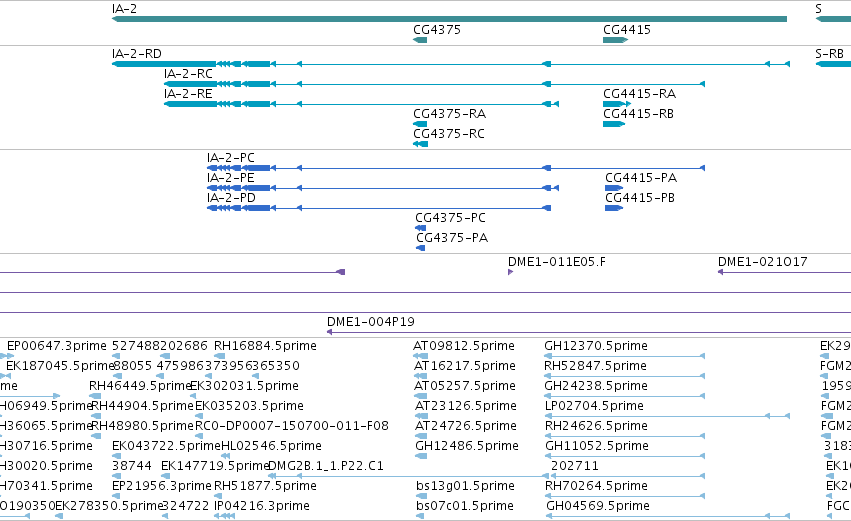This screenshot has height=521, width=851.
Task: Open the EK043722.5prime EST label
Action: point(166,447)
